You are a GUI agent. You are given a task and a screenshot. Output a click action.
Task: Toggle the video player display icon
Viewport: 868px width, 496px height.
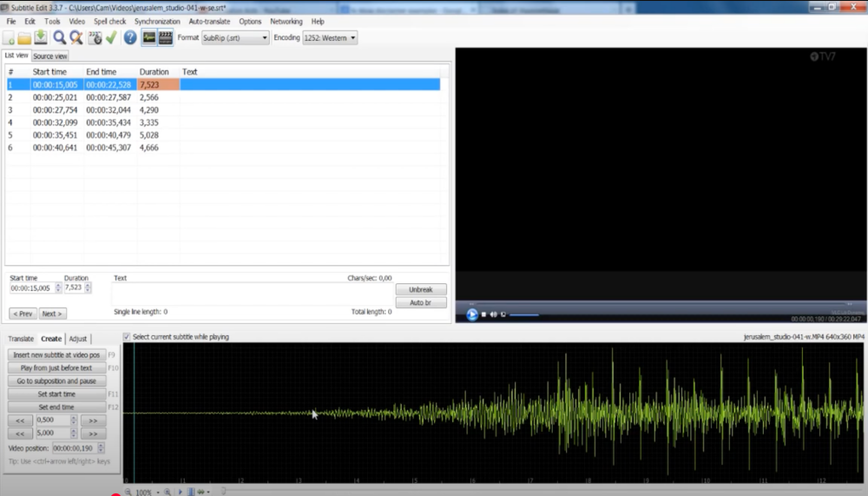tap(166, 37)
